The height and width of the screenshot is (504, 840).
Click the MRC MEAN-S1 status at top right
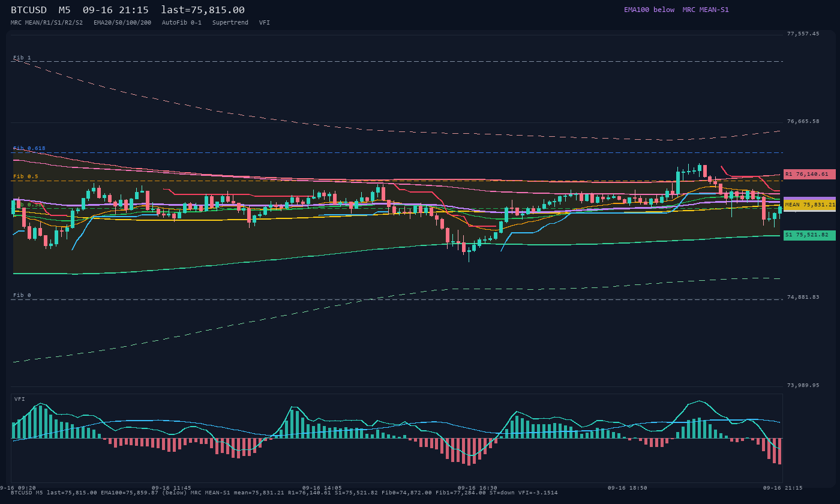706,10
